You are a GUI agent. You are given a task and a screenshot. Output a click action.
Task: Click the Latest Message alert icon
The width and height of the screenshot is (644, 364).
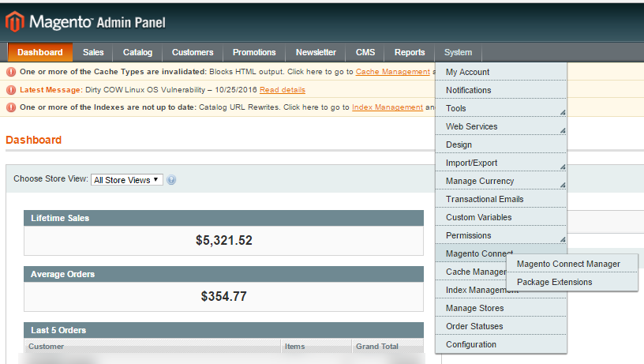click(x=11, y=90)
